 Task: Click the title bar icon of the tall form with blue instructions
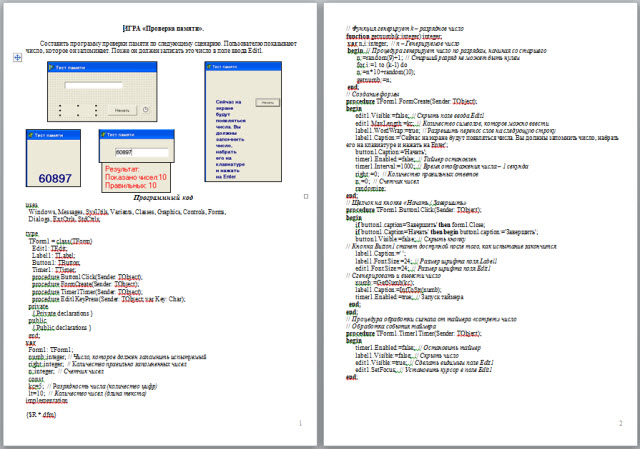(210, 66)
